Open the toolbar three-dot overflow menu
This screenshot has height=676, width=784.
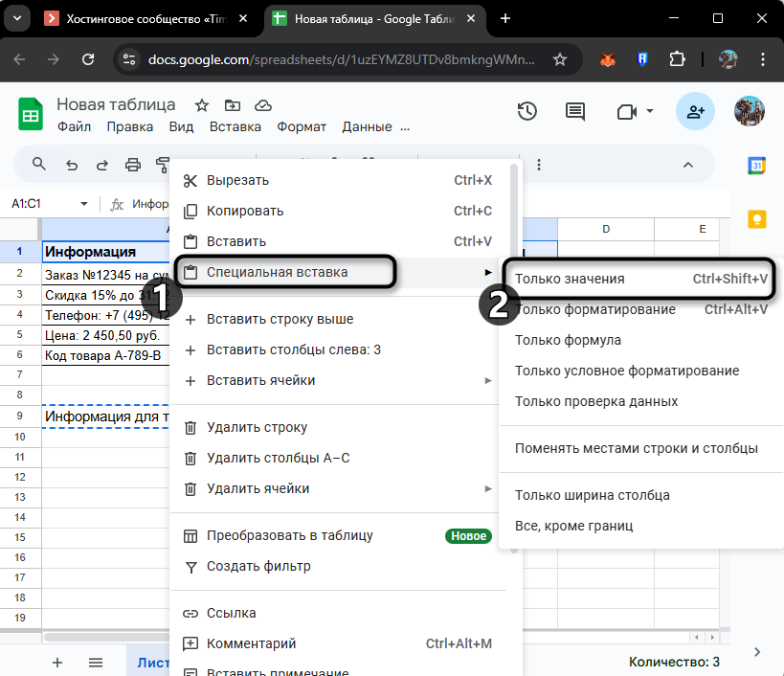[x=539, y=165]
